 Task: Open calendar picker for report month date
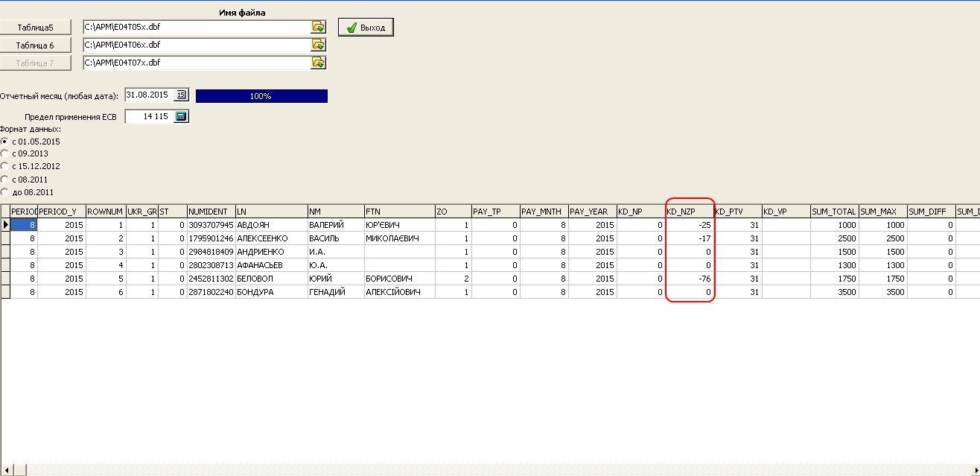[181, 95]
